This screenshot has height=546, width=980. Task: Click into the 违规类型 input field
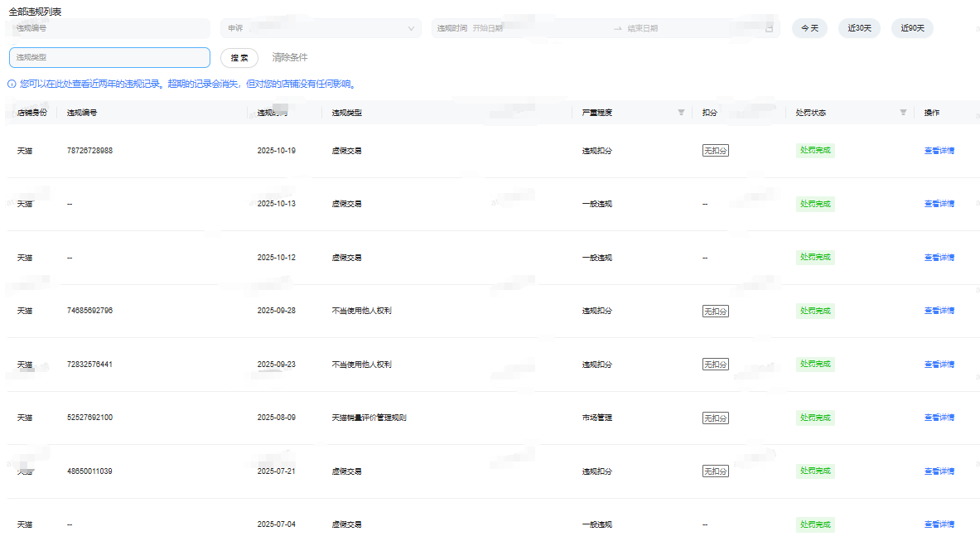coord(109,57)
